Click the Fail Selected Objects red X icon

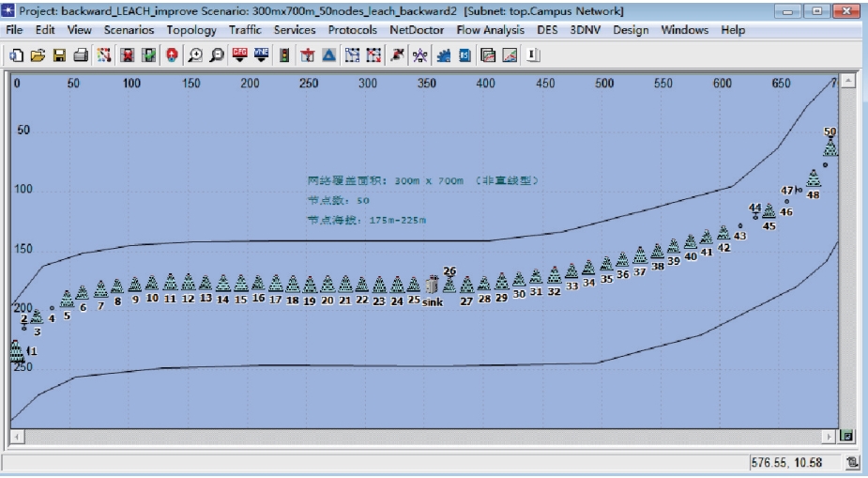[x=128, y=55]
